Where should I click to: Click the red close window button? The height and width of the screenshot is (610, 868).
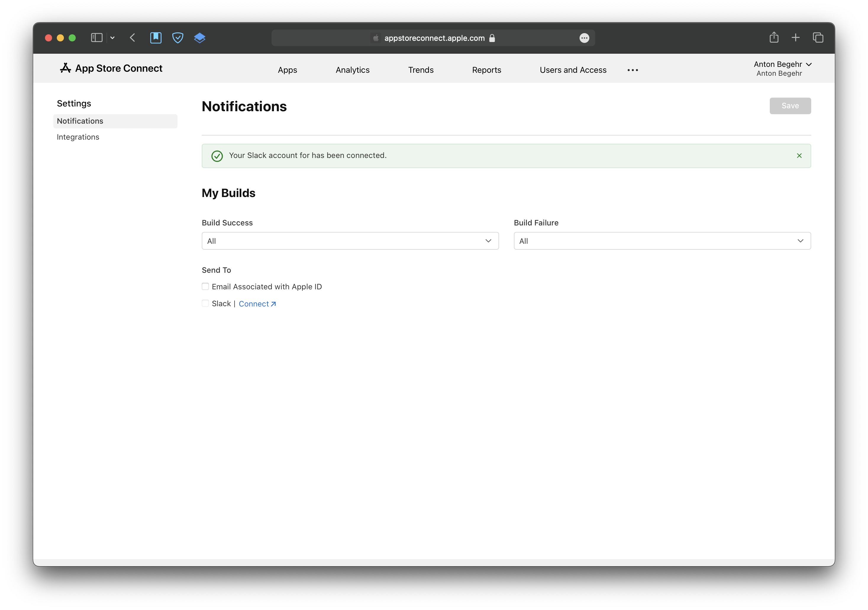click(49, 38)
